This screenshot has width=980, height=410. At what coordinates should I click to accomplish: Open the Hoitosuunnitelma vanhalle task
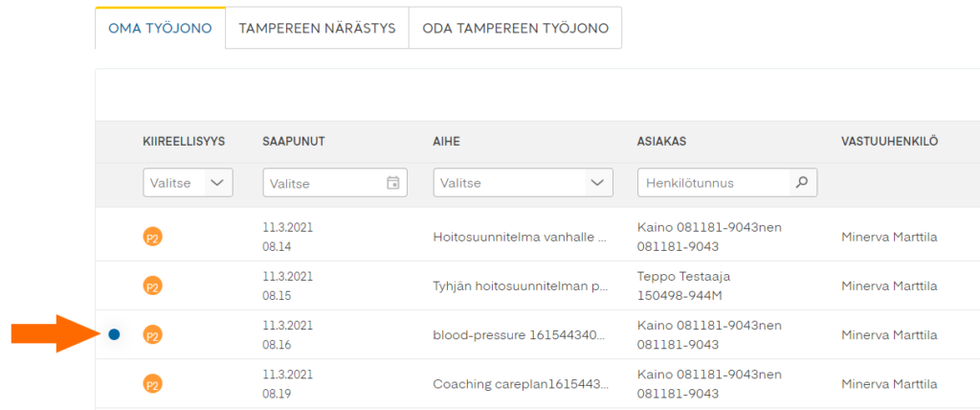520,237
